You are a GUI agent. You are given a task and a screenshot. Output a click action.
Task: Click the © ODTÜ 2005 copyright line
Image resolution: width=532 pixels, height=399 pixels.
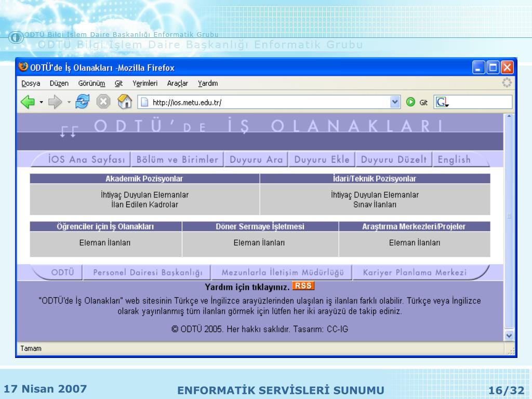[x=260, y=329]
